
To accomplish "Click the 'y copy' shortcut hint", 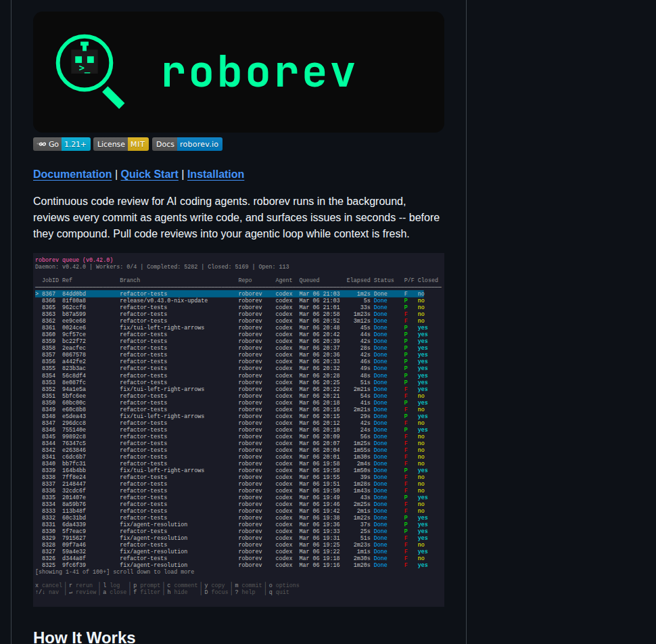I will coord(214,585).
